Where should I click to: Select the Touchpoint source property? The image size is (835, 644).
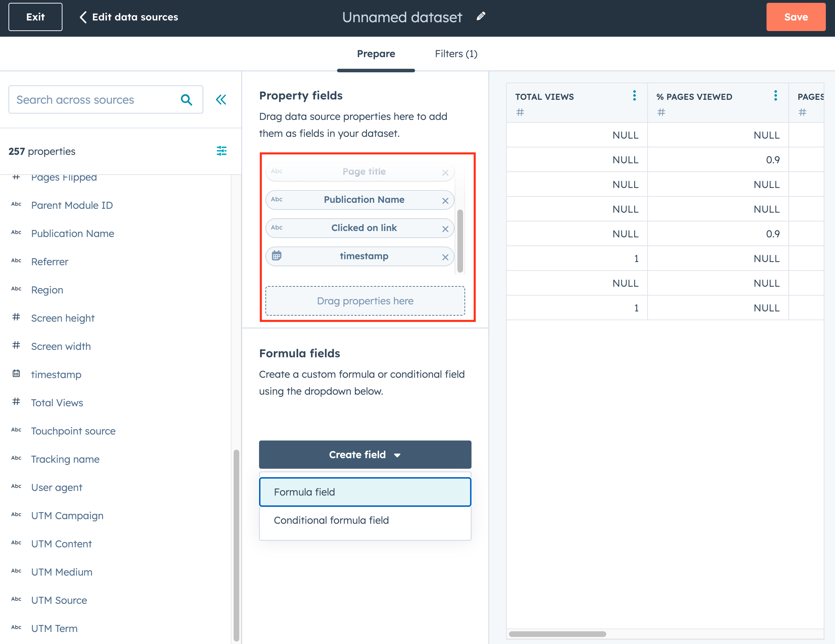tap(73, 431)
